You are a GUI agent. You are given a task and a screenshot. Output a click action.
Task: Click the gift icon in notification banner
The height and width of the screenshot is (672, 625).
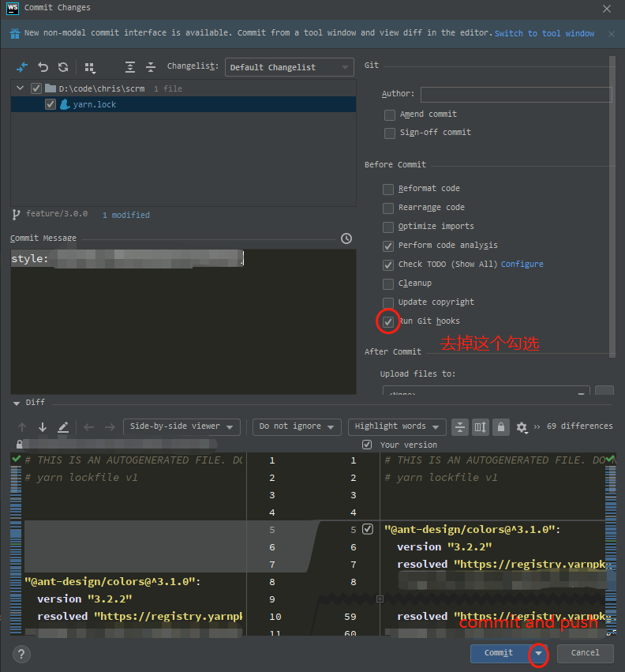tap(15, 33)
